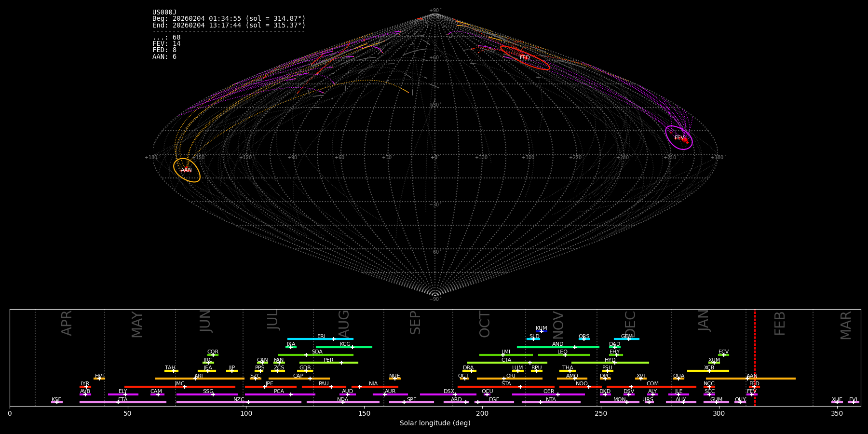The image size is (868, 434).
Task: Click the 'FEV: 14' count in legend
Action: coord(166,44)
